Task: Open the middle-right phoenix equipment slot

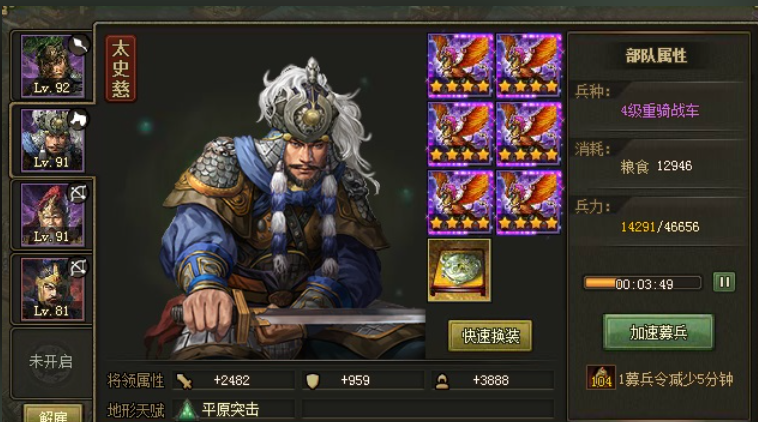Action: click(x=529, y=133)
